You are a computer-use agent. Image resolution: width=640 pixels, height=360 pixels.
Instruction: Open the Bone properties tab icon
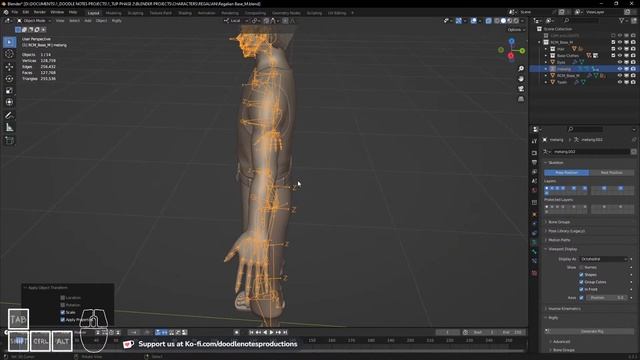[x=534, y=251]
